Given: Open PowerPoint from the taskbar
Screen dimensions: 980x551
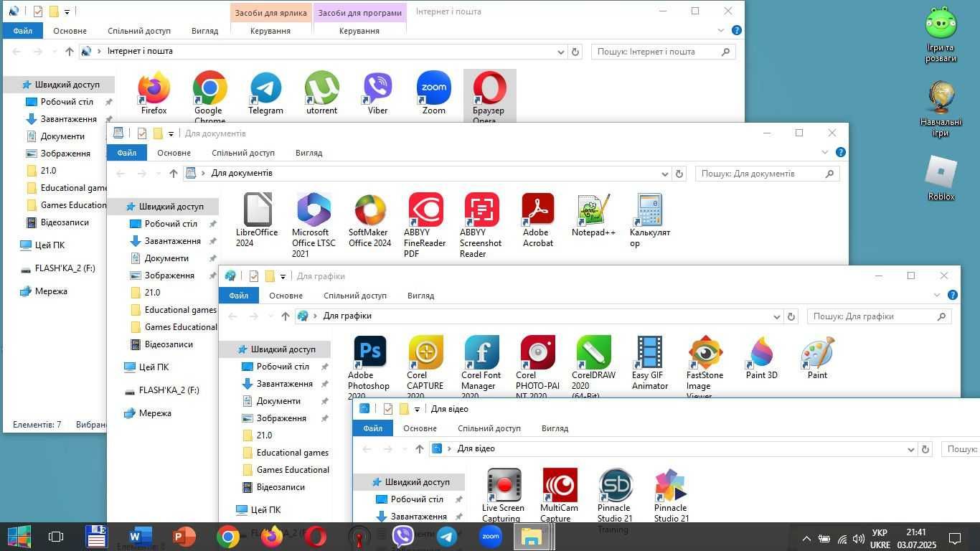Looking at the screenshot, I should (184, 537).
